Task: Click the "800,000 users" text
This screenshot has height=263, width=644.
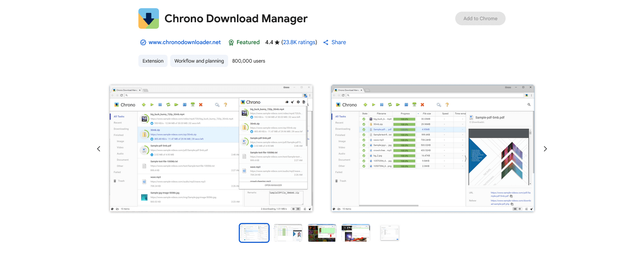Action: [249, 61]
